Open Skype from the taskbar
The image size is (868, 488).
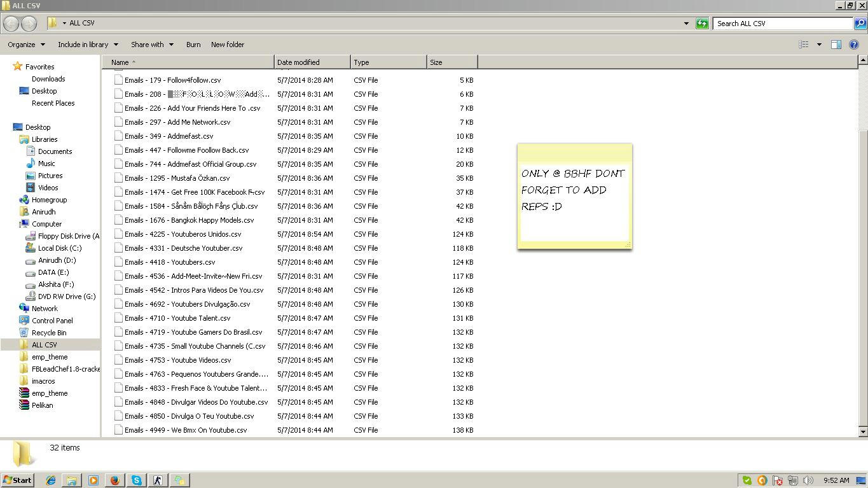click(136, 480)
